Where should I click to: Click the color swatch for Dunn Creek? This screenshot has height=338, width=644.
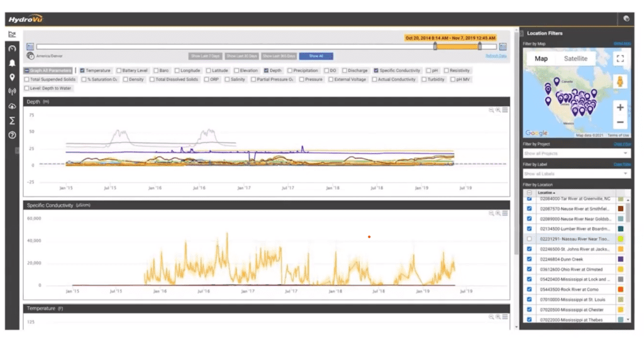pos(621,259)
